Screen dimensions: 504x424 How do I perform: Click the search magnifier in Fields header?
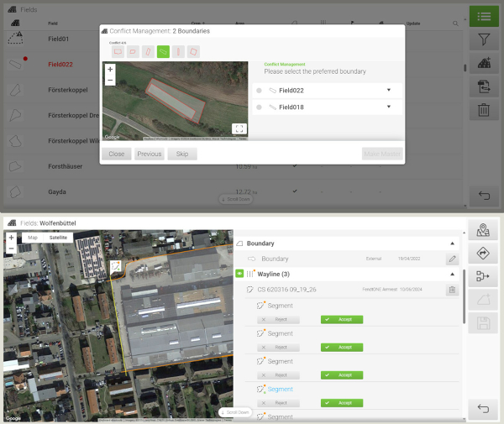click(455, 24)
